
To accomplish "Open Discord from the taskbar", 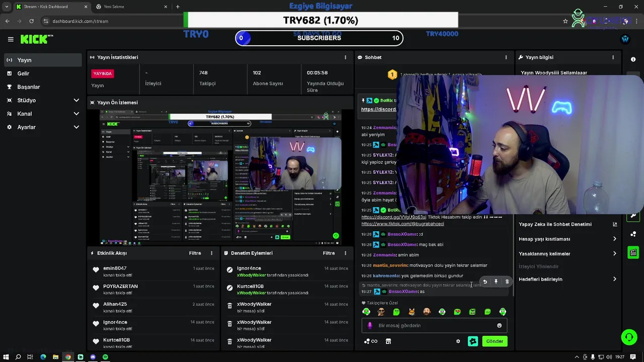I will 93,357.
